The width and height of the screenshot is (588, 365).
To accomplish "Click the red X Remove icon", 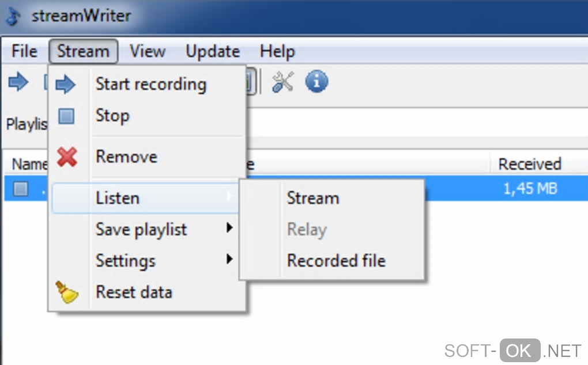I will click(x=67, y=157).
